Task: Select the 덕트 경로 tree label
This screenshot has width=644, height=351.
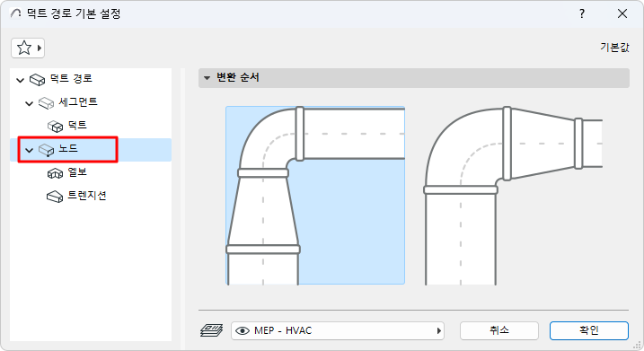Action: pyautogui.click(x=71, y=78)
